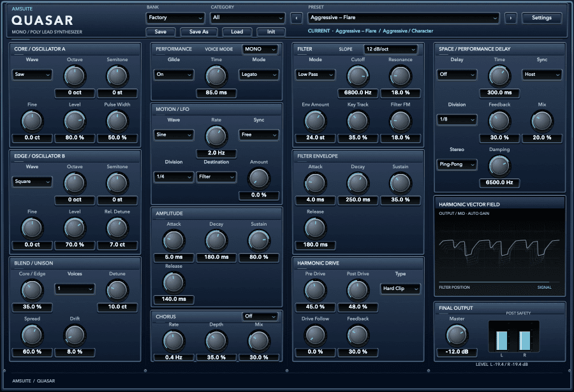This screenshot has width=574, height=392.
Task: Open the LFO Sync dropdown showing Free
Action: click(258, 134)
